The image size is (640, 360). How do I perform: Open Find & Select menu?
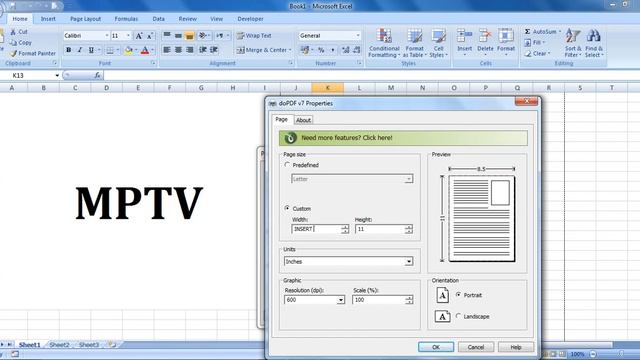click(594, 43)
